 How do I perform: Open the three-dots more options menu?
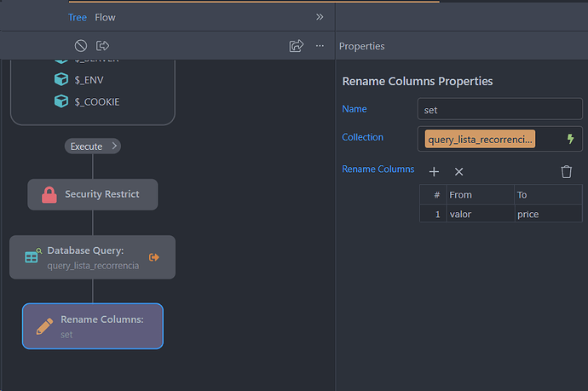[320, 46]
